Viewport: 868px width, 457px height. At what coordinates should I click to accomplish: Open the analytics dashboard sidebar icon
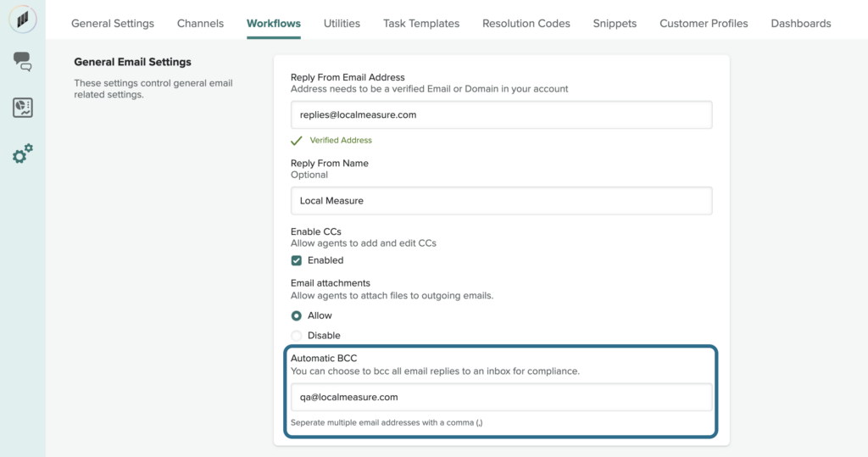(x=23, y=108)
